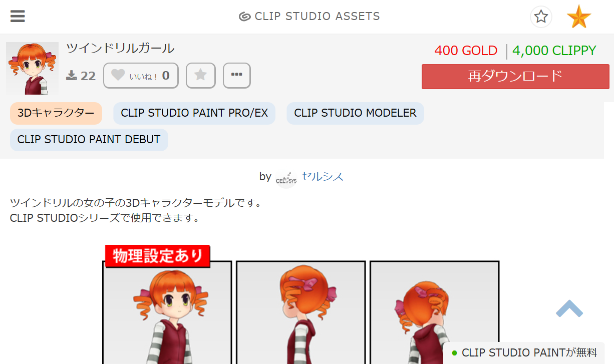Toggle the gray star favorite button
Viewport: 614px width, 364px height.
201,76
